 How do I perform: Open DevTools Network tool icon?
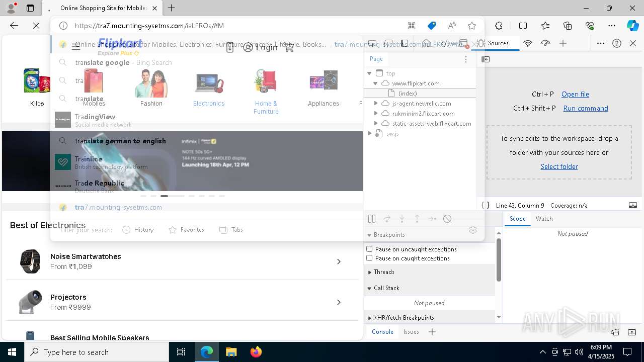(x=528, y=43)
